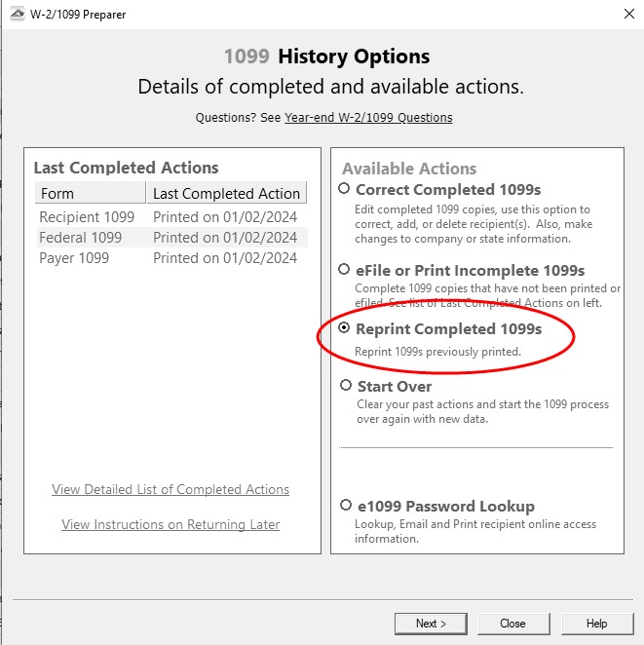This screenshot has height=645, width=644.
Task: Select the Payer 1099 form name cell
Action: pos(74,258)
